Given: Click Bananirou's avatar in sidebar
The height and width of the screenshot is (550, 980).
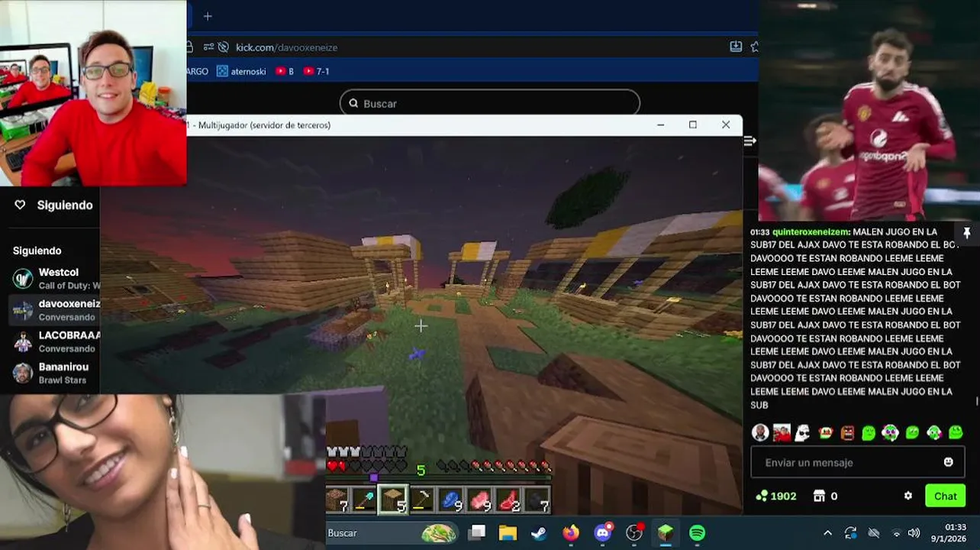Looking at the screenshot, I should pyautogui.click(x=23, y=373).
